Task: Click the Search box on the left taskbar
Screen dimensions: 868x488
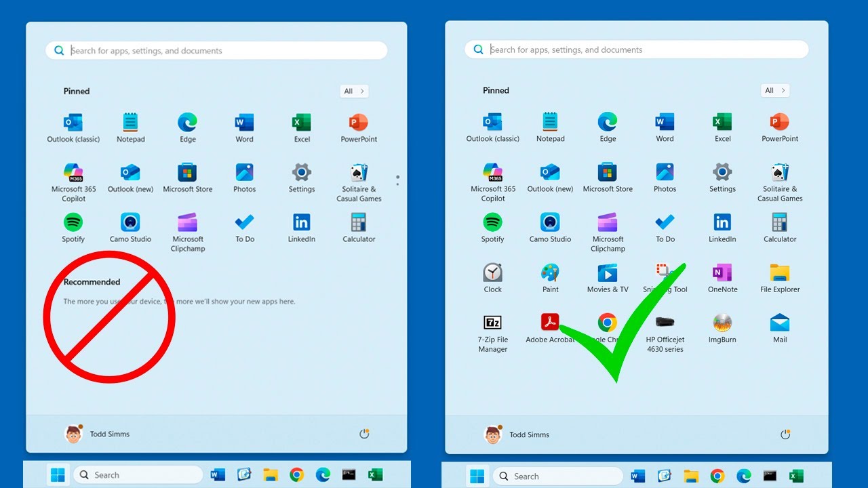Action: click(x=138, y=475)
